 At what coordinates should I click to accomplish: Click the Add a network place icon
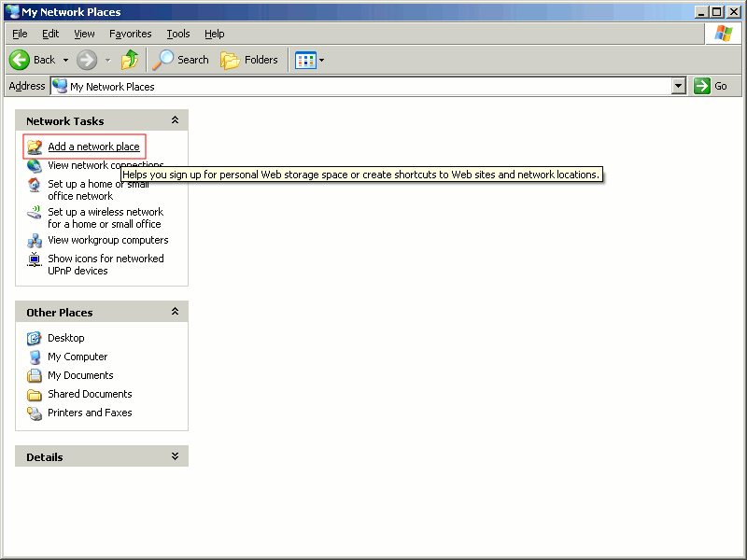tap(35, 147)
